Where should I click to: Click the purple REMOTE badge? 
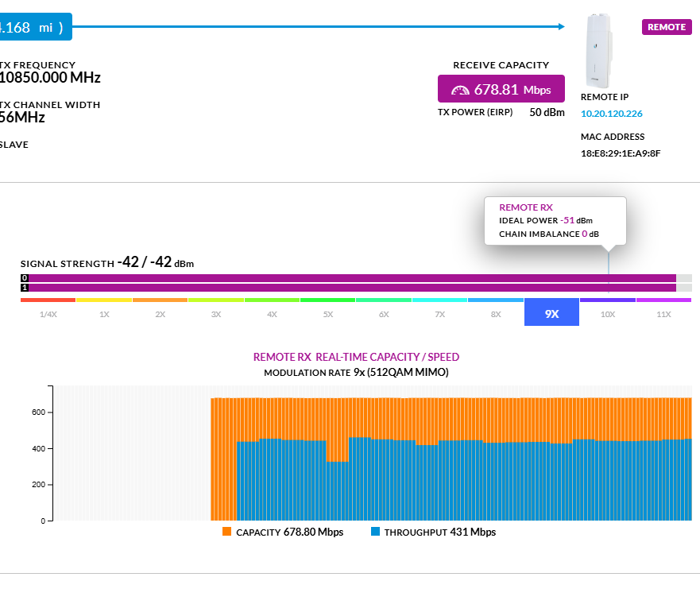point(666,27)
